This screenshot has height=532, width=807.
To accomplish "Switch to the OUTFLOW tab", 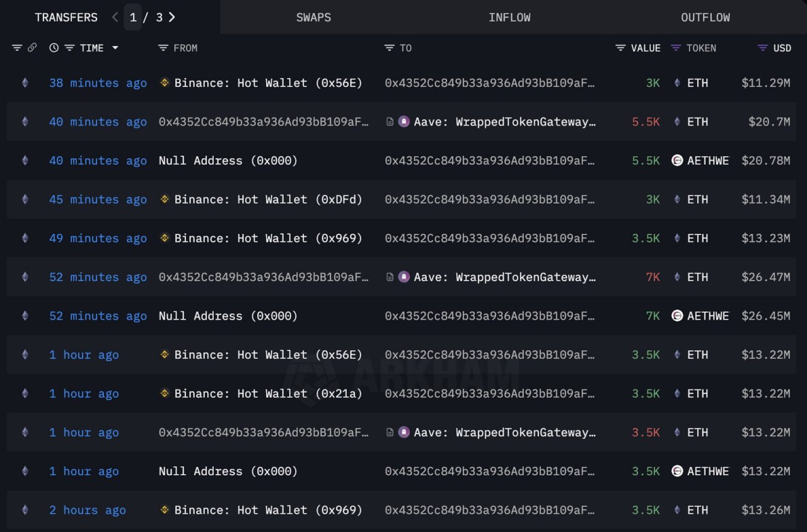I will (705, 18).
